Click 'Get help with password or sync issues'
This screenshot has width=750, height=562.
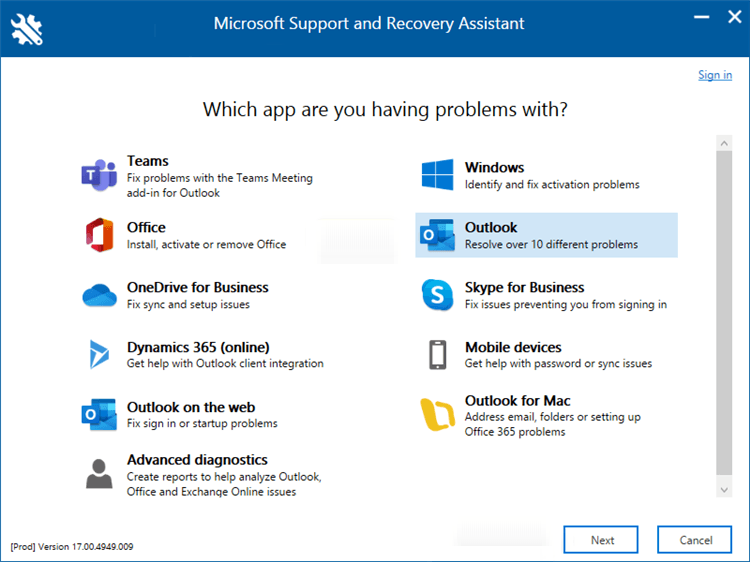[x=558, y=364]
